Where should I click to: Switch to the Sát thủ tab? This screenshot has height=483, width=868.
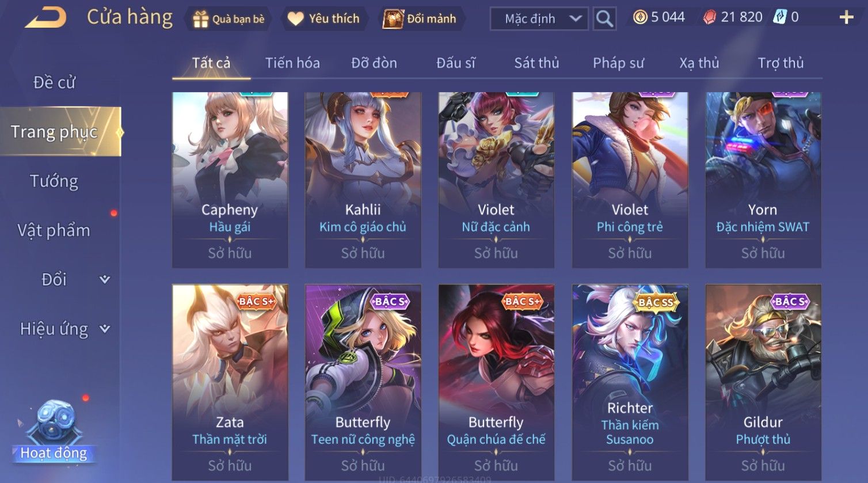point(536,63)
